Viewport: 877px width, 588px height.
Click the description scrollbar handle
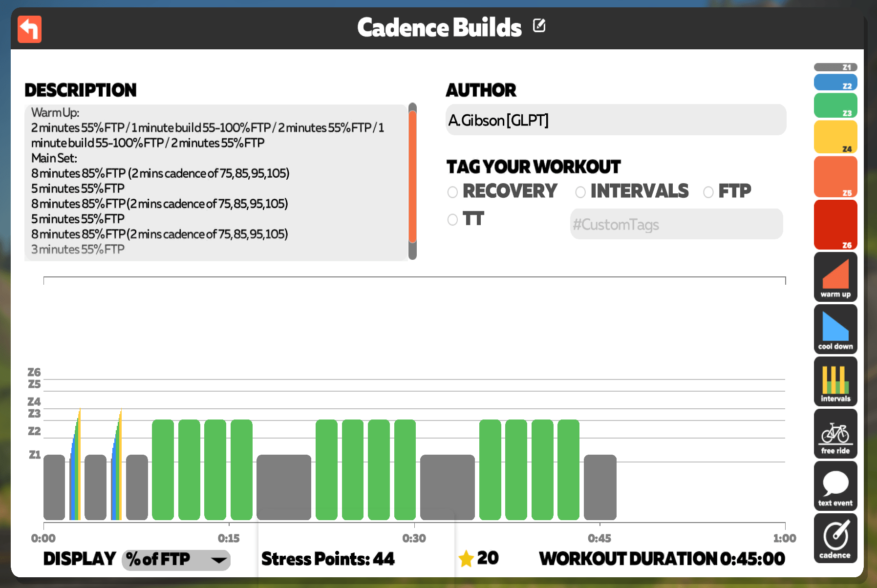412,177
